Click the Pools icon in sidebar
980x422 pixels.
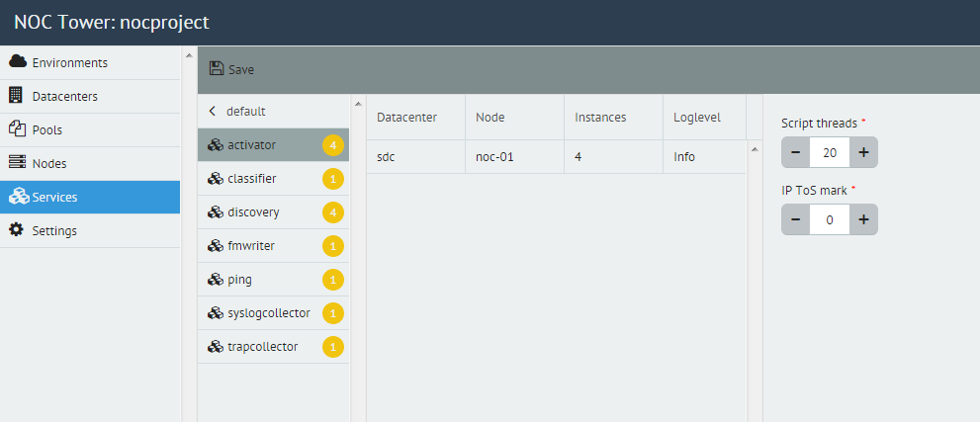pos(17,129)
